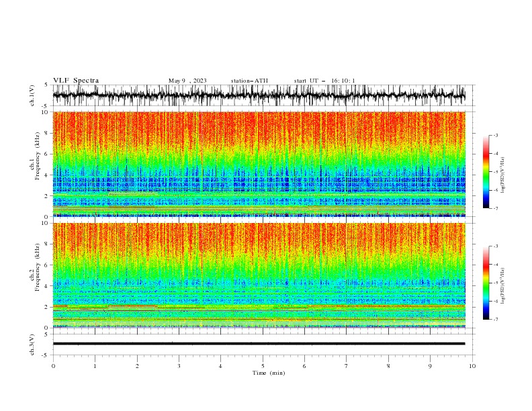
Task: Click the "ch.1 Frequency (kHz)" axis label
Action: pos(35,154)
